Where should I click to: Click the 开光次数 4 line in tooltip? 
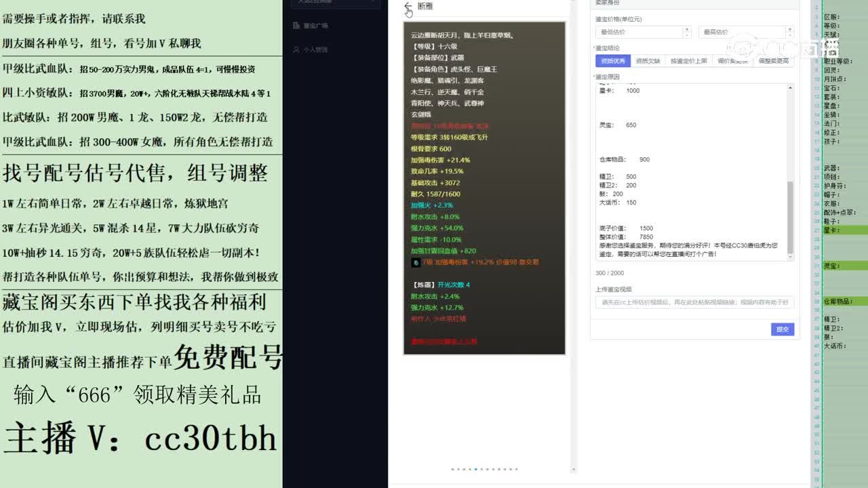[454, 285]
